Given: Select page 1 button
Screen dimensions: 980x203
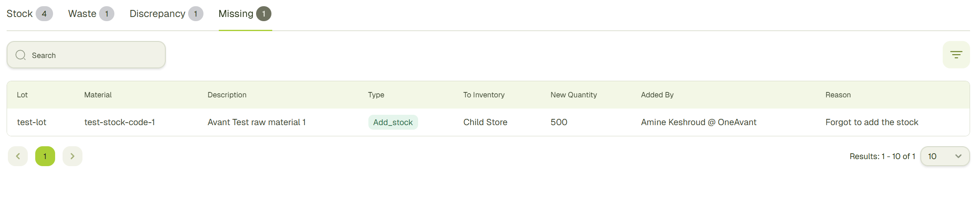Looking at the screenshot, I should click(45, 156).
